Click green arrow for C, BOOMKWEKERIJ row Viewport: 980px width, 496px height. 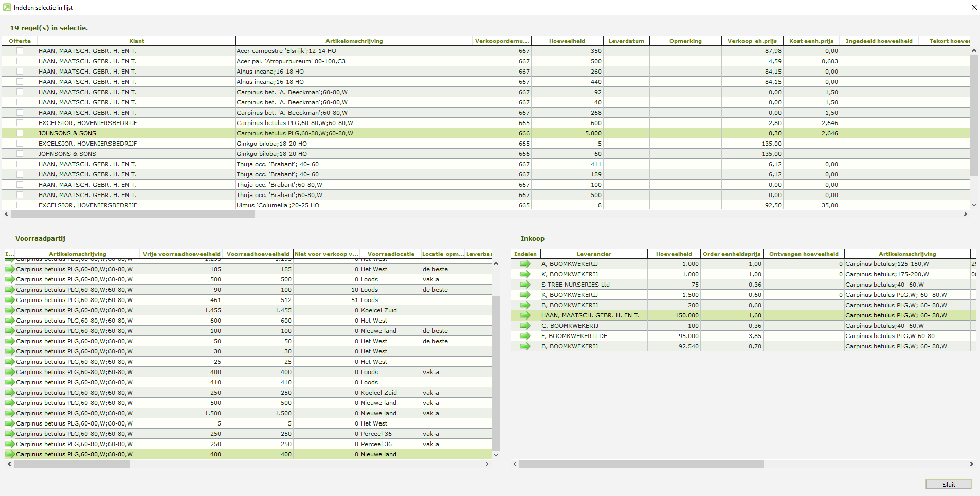click(525, 326)
